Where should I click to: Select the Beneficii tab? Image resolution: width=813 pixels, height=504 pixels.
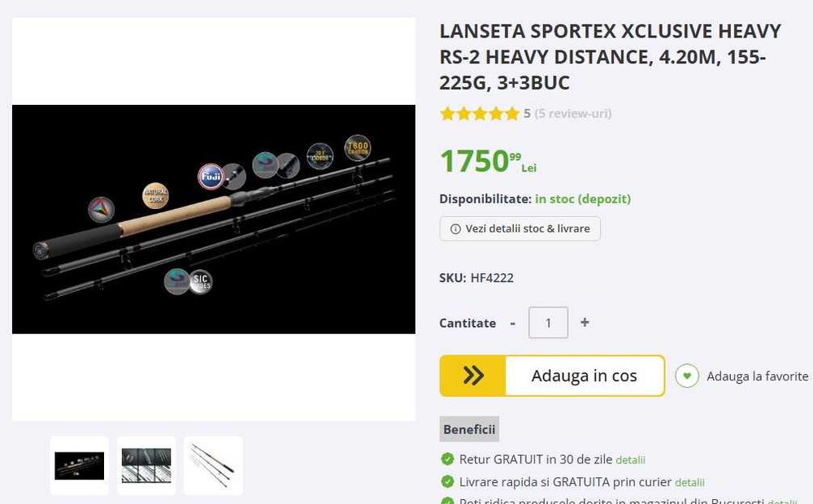click(469, 429)
